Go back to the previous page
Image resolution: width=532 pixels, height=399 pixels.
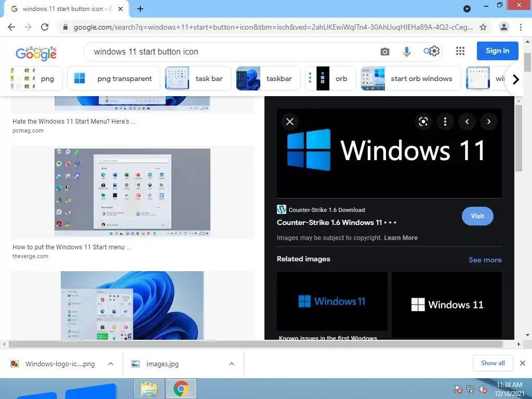(11, 27)
